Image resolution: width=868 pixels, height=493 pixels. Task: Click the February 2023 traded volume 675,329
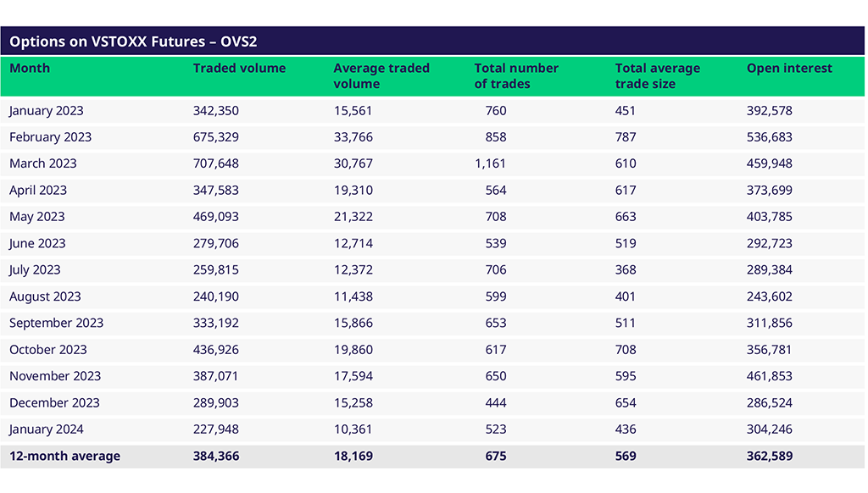pos(216,137)
